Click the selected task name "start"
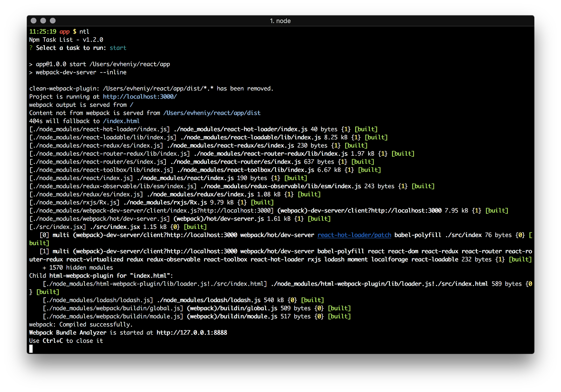This screenshot has height=392, width=561. pos(118,48)
